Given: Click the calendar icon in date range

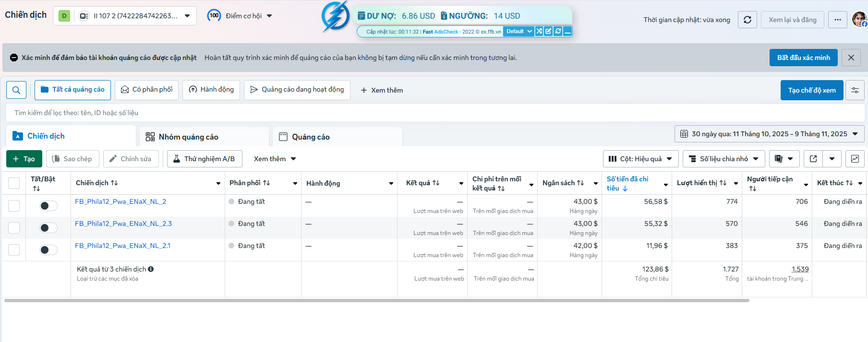Looking at the screenshot, I should tap(684, 134).
